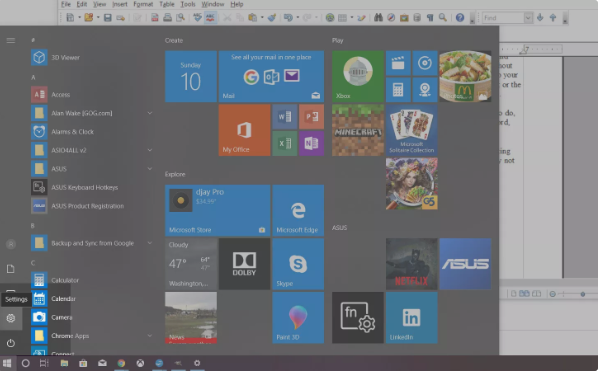Screen dimensions: 600x371
Task: Open Documents icon in Start sidebar
Action: point(11,269)
